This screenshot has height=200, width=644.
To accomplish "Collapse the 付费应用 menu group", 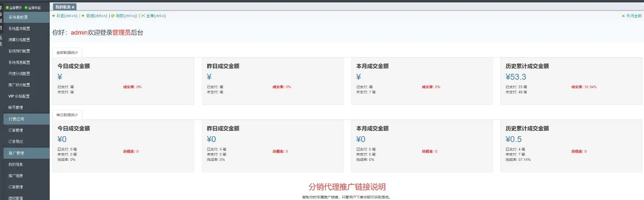I will (26, 119).
